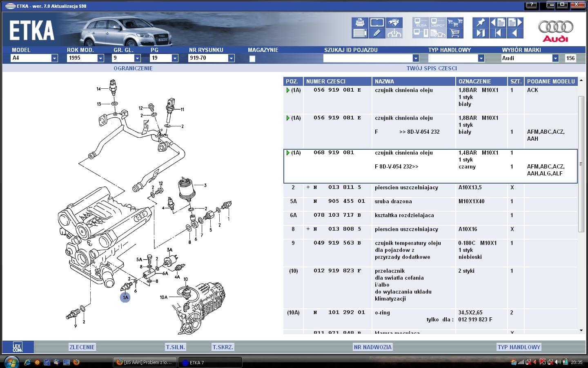Click the parts list sheet icon
Image resolution: width=588 pixels, height=368 pixels.
tap(360, 33)
